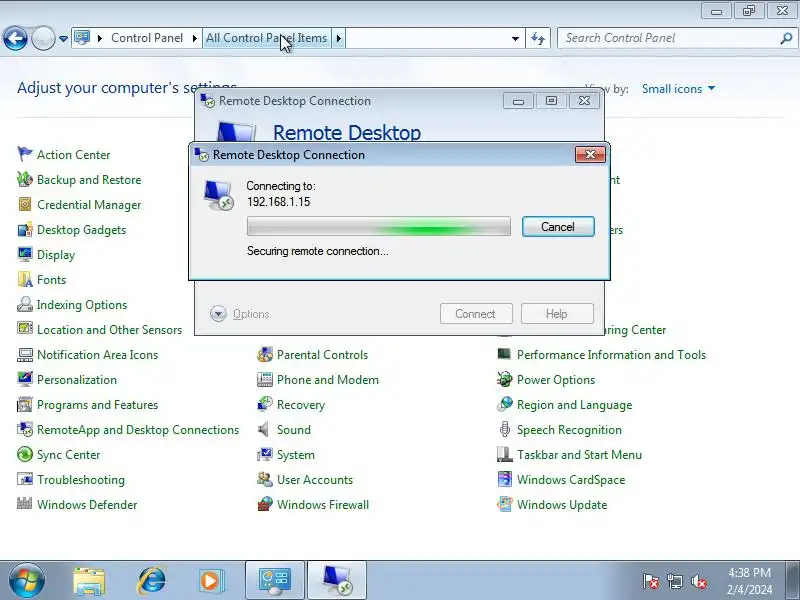Click the connection progress bar
This screenshot has height=600, width=800.
pos(379,226)
